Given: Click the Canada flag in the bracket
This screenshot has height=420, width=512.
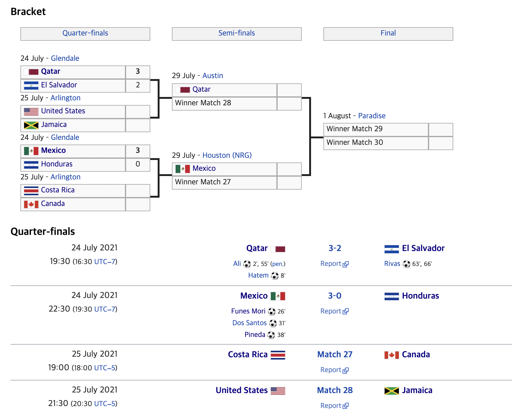Looking at the screenshot, I should 31,204.
